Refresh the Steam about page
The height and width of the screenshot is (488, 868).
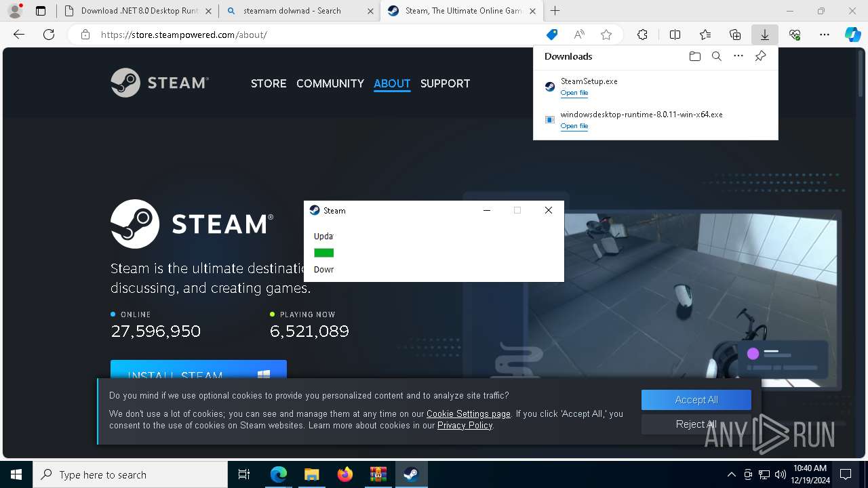[49, 35]
